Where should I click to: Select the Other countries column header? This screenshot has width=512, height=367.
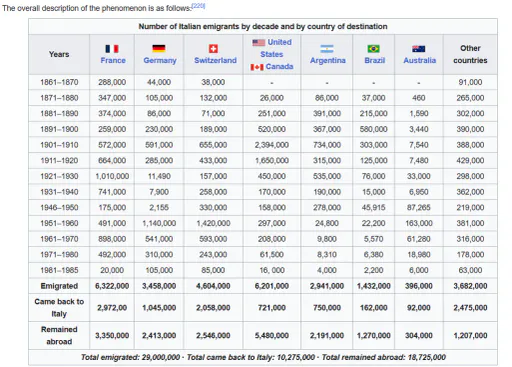(x=470, y=54)
